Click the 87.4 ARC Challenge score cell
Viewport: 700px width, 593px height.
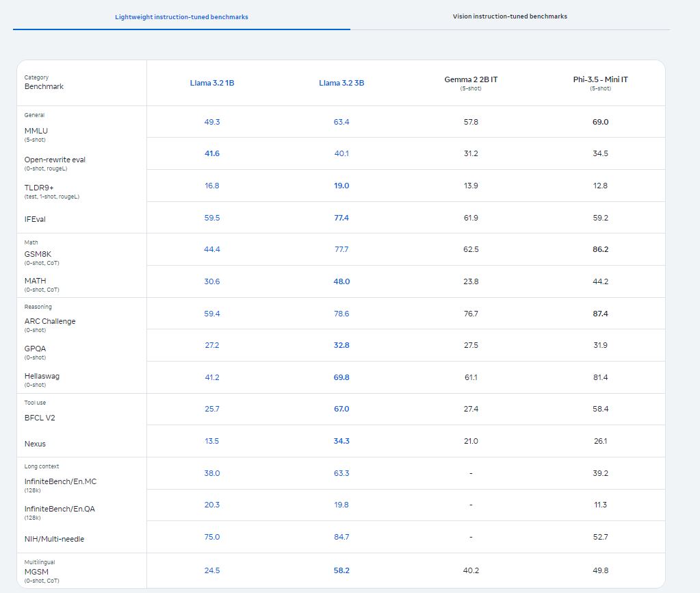601,314
